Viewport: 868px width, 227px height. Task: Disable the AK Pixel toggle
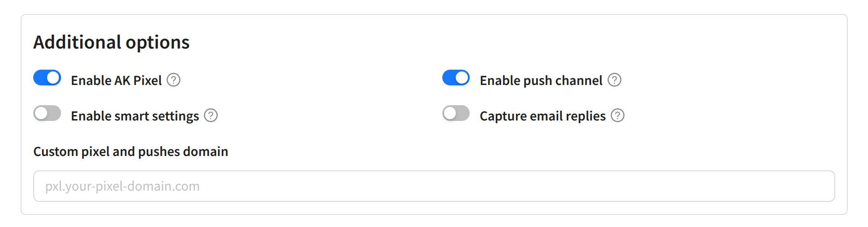pos(47,78)
